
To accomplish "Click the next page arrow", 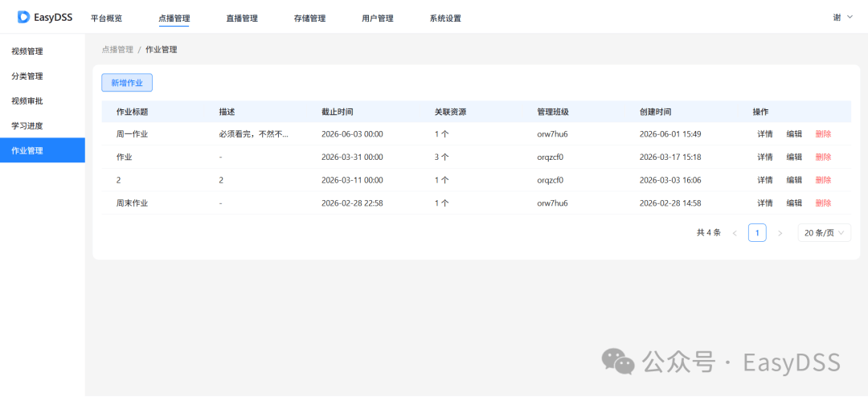I will coord(780,233).
